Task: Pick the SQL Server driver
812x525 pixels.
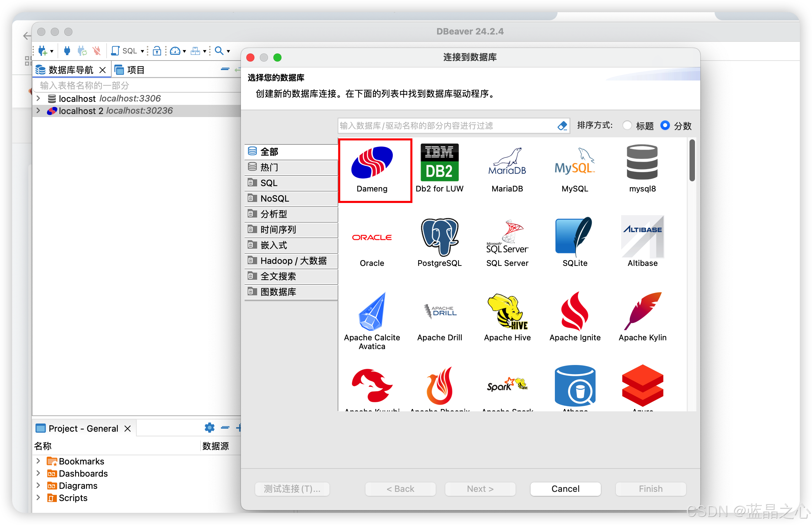Action: pyautogui.click(x=507, y=243)
